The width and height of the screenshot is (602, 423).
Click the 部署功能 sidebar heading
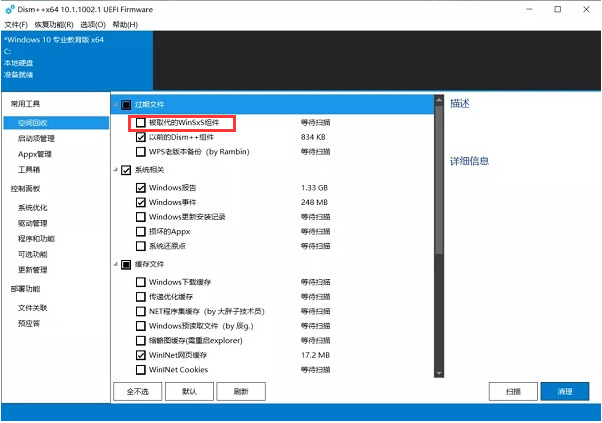[x=25, y=289]
